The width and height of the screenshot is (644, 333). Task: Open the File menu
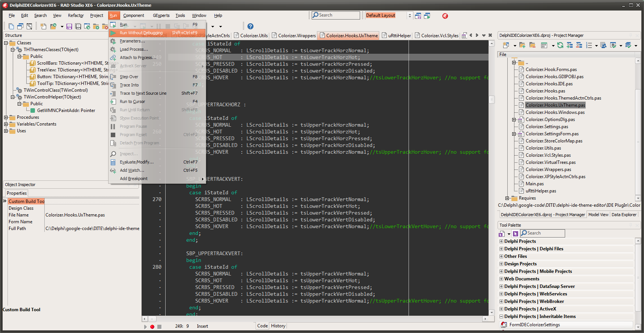pos(12,15)
